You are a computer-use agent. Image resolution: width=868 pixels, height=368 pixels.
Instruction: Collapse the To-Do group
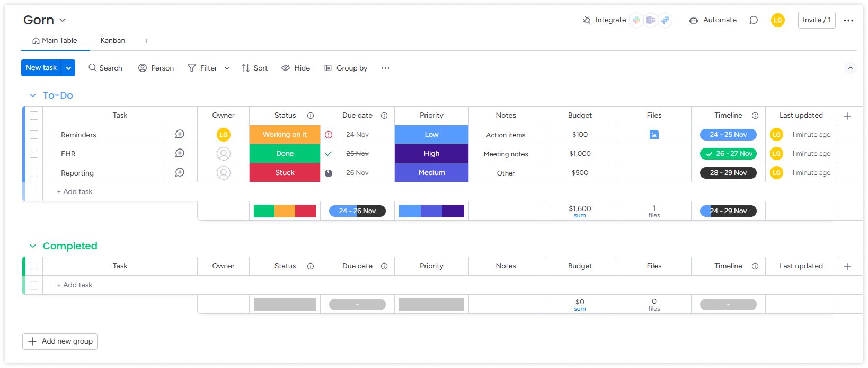pos(33,95)
